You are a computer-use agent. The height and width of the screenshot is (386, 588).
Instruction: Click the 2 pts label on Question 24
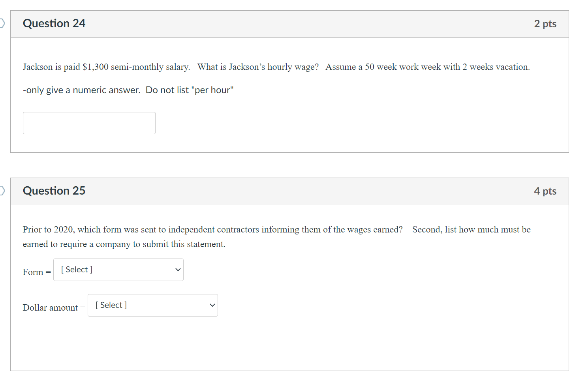coord(545,24)
